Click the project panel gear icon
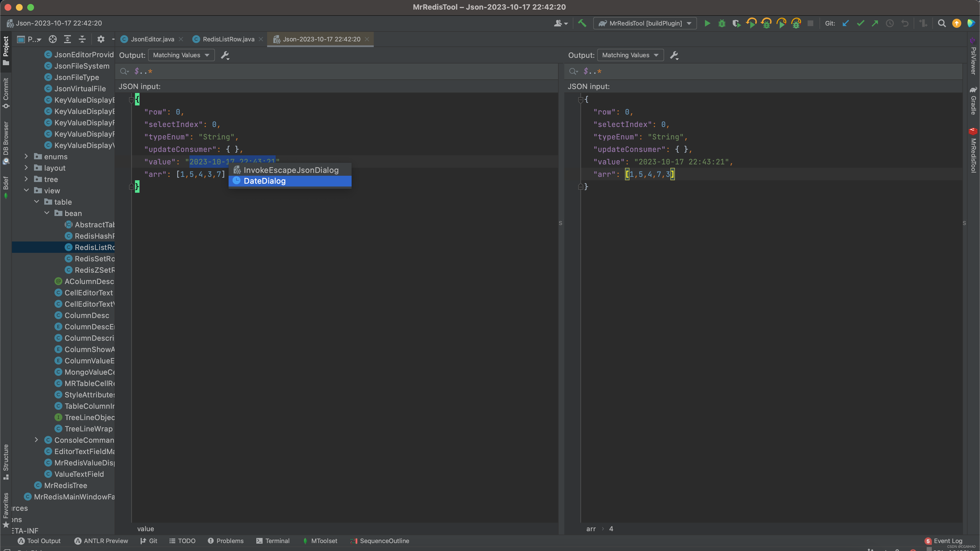This screenshot has height=551, width=980. (100, 39)
